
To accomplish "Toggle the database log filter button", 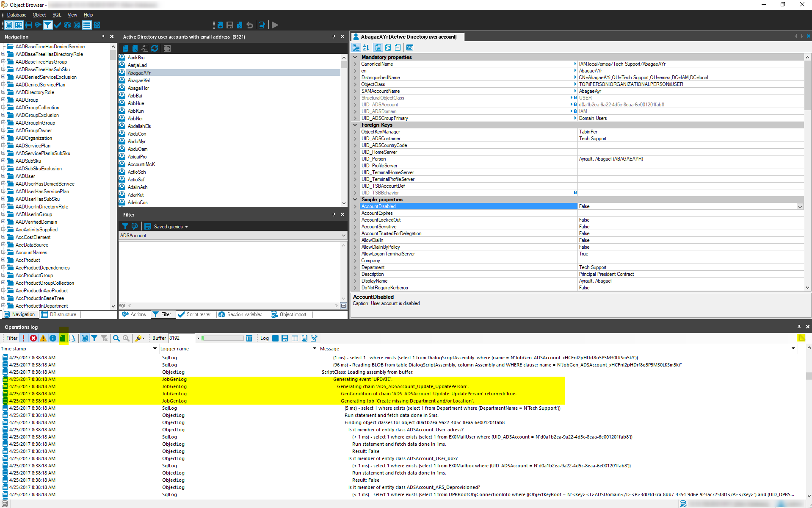I will (85, 338).
